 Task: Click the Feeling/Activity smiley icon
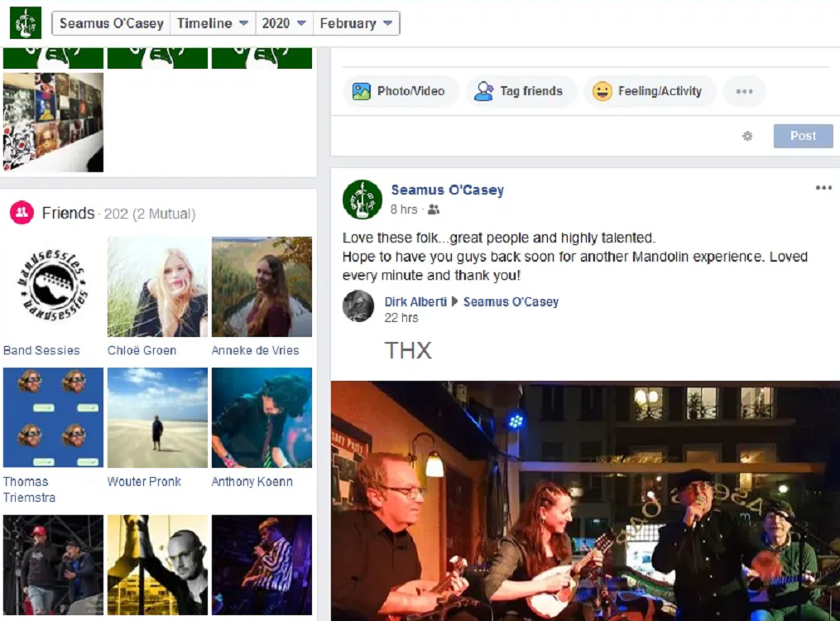[602, 91]
